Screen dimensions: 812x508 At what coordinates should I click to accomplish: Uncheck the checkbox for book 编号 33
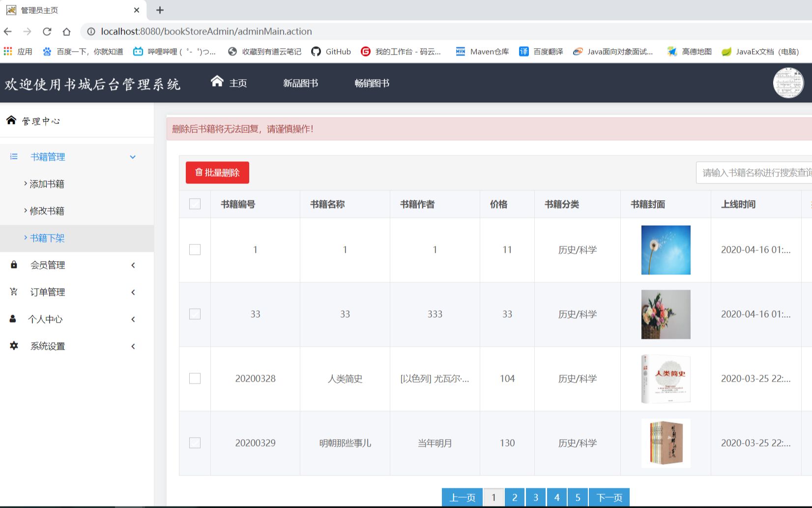[x=195, y=314]
